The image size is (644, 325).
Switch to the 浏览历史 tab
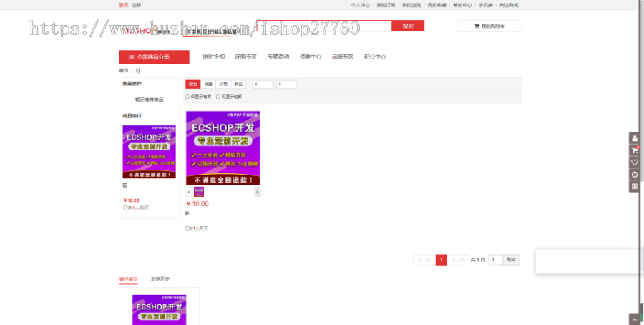pos(160,279)
